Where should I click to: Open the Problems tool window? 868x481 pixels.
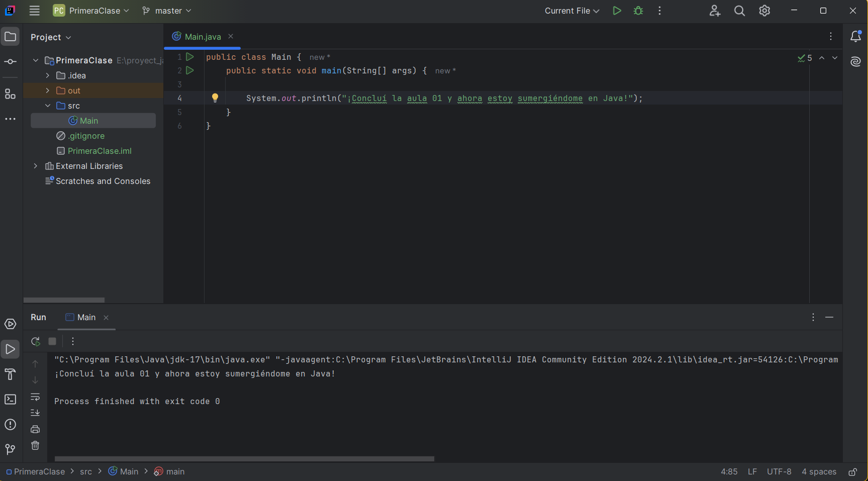pyautogui.click(x=10, y=425)
